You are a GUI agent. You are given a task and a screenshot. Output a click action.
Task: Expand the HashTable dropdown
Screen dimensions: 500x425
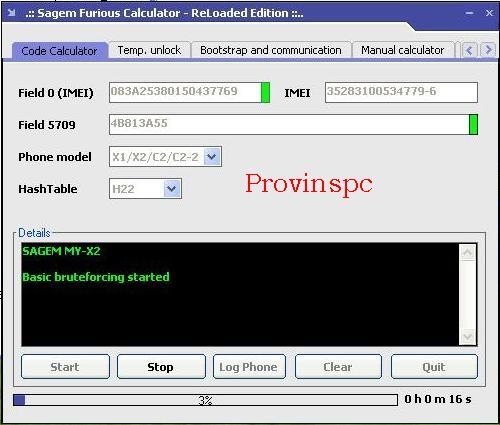tap(172, 189)
